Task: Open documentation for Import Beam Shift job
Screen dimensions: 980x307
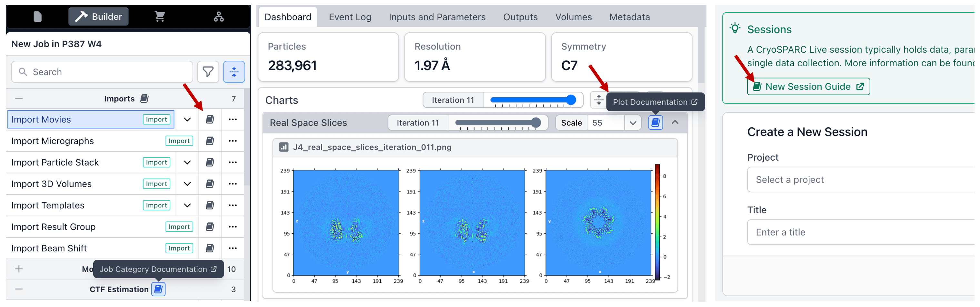Action: (x=210, y=248)
